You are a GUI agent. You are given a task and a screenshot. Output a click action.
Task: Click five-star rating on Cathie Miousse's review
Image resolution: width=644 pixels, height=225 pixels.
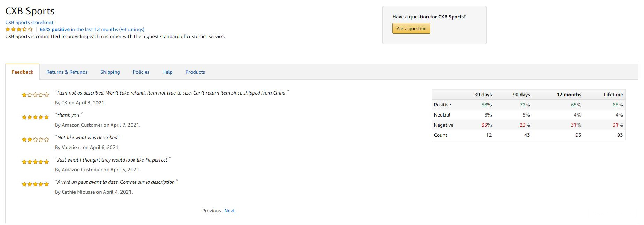pos(35,184)
